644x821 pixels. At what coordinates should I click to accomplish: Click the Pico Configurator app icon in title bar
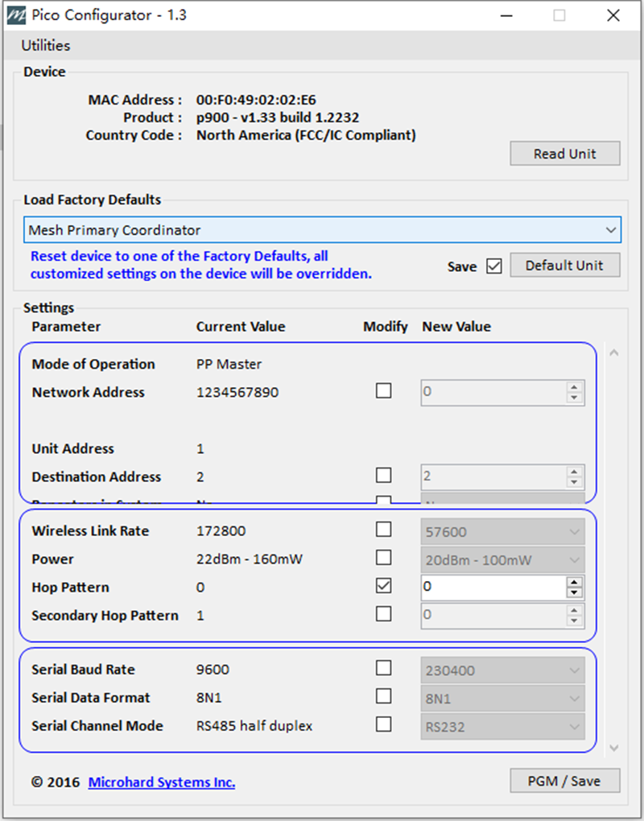[x=16, y=15]
